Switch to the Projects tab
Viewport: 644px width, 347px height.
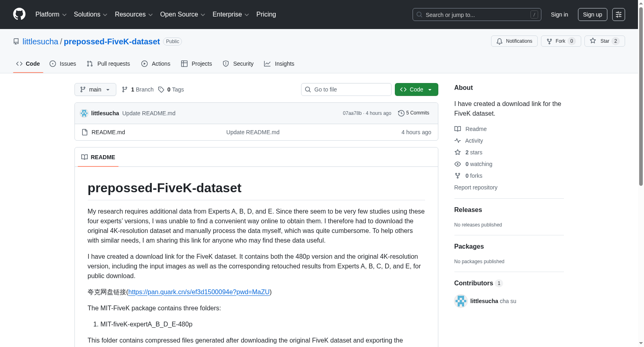click(196, 64)
